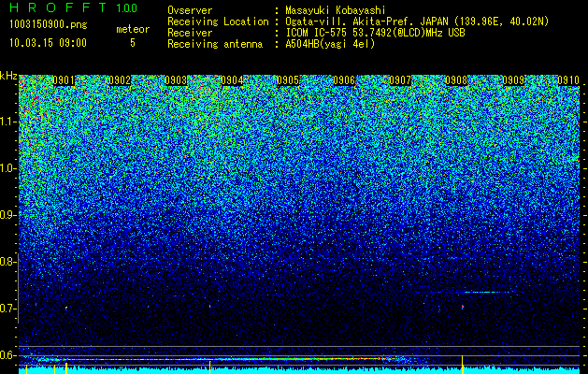
Task: Select the file name 1003150900.png
Action: (49, 24)
